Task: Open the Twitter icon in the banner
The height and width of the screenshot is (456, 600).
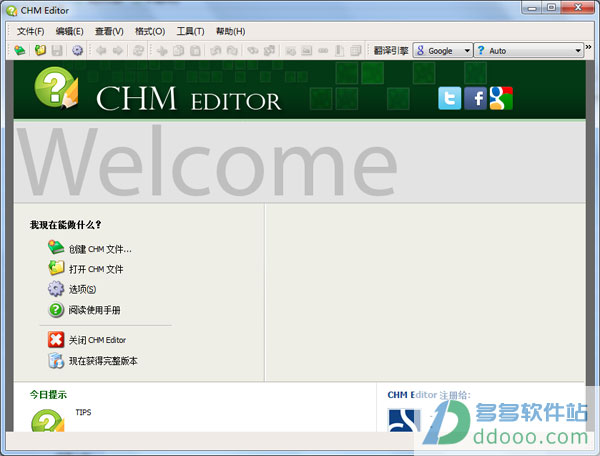Action: (450, 98)
